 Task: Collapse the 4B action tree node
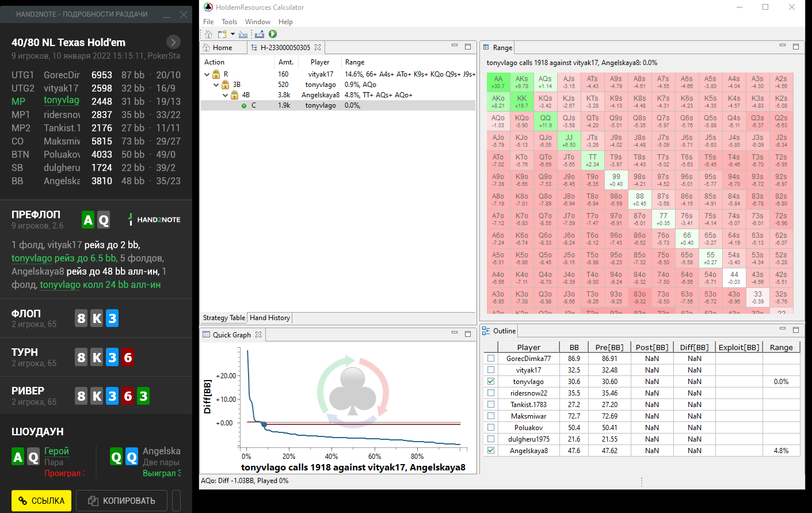pos(226,95)
